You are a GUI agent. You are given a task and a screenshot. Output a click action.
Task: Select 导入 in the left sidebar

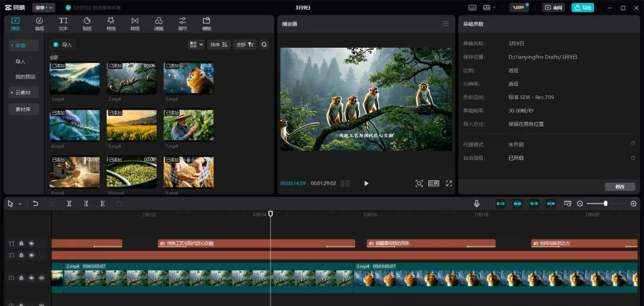[x=20, y=61]
